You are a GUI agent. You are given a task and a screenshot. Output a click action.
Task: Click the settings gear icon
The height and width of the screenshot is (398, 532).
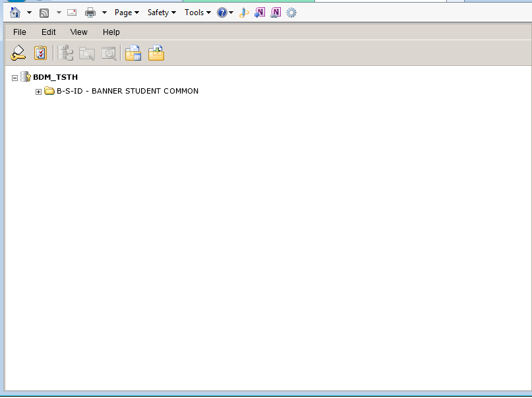[291, 13]
